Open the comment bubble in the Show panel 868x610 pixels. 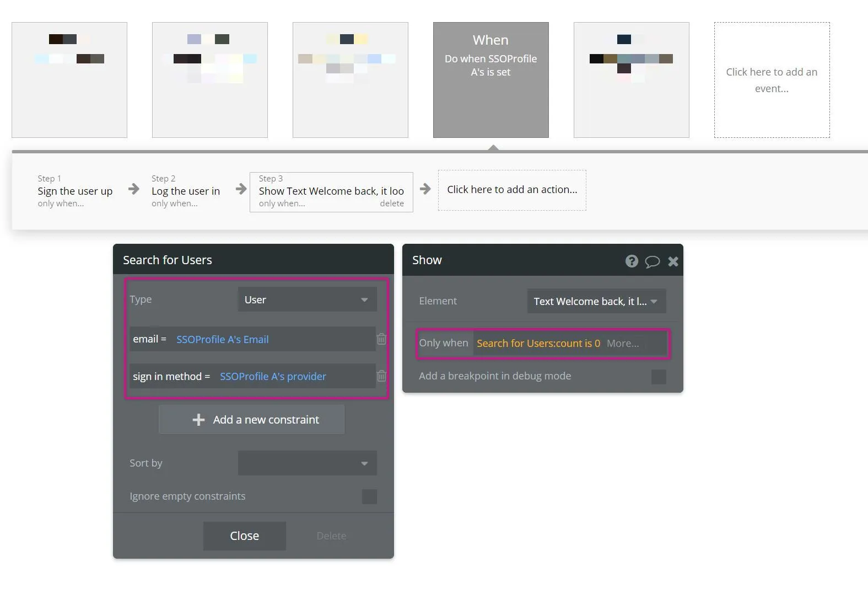[x=653, y=261]
